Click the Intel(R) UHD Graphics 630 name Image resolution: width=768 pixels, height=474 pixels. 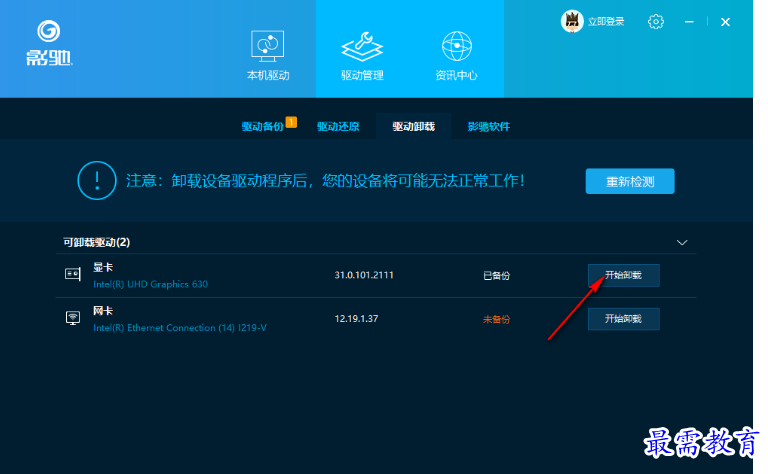(150, 284)
